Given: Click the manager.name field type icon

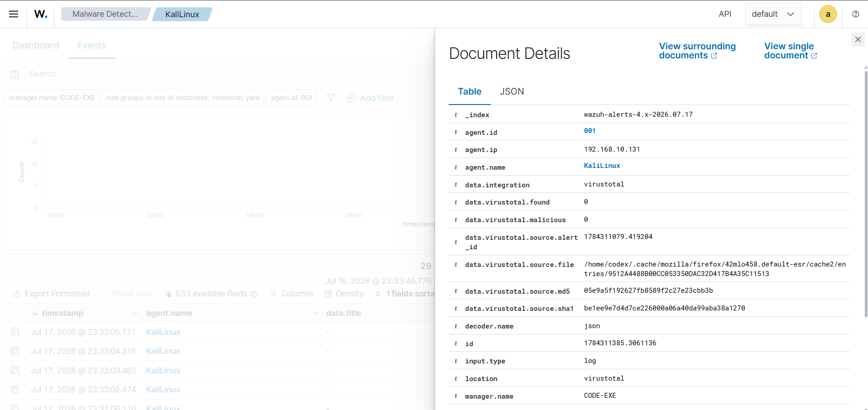Looking at the screenshot, I should [456, 396].
